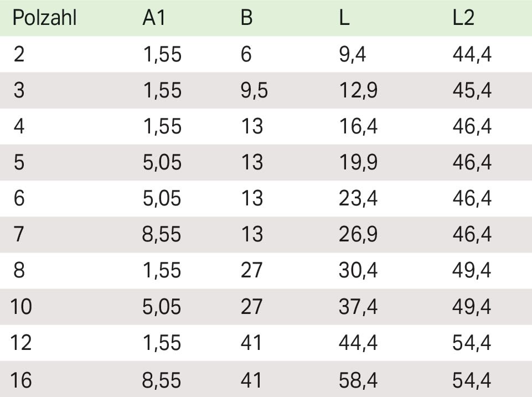Click L value 23,4 in row 6
Screen dimensions: 532x397
[358, 198]
